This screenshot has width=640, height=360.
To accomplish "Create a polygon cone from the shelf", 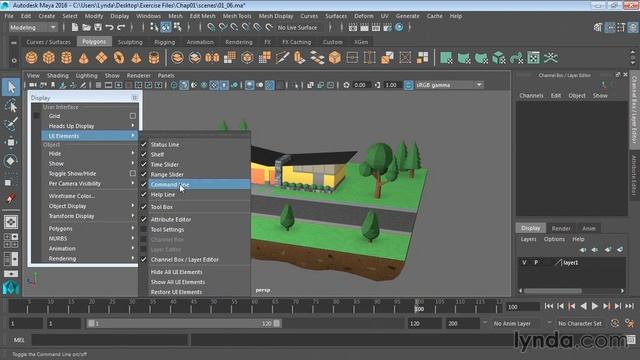I will (x=84, y=58).
